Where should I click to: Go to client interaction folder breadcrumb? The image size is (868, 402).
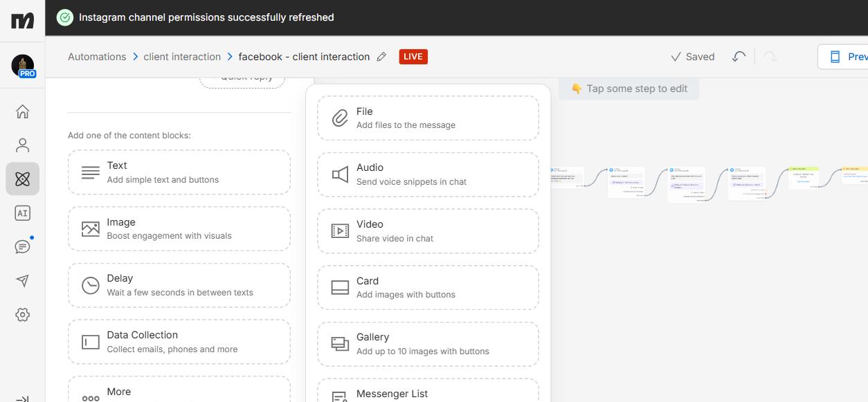[182, 57]
